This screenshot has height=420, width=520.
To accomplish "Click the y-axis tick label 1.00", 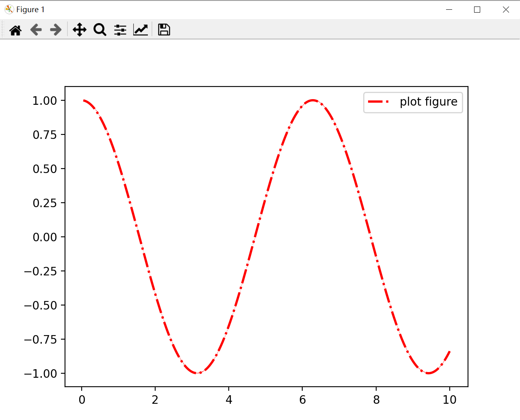I will click(x=45, y=101).
